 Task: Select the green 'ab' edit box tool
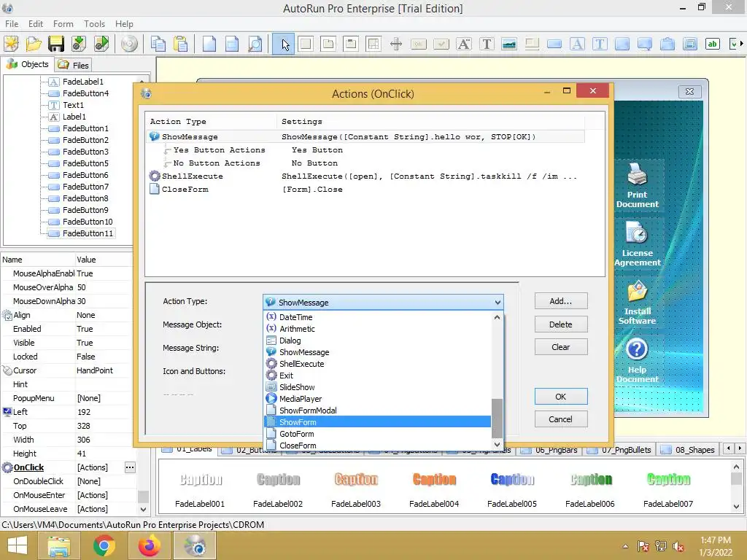tap(712, 44)
